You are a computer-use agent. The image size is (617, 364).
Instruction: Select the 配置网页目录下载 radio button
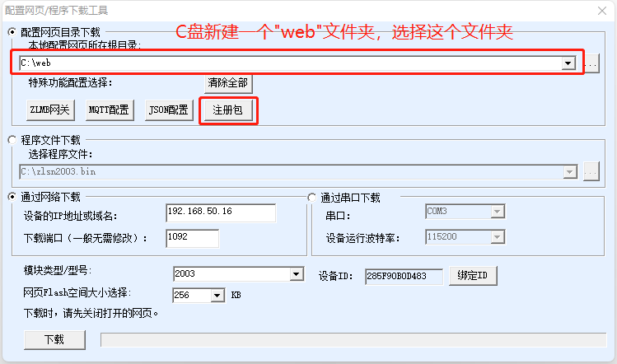point(12,32)
